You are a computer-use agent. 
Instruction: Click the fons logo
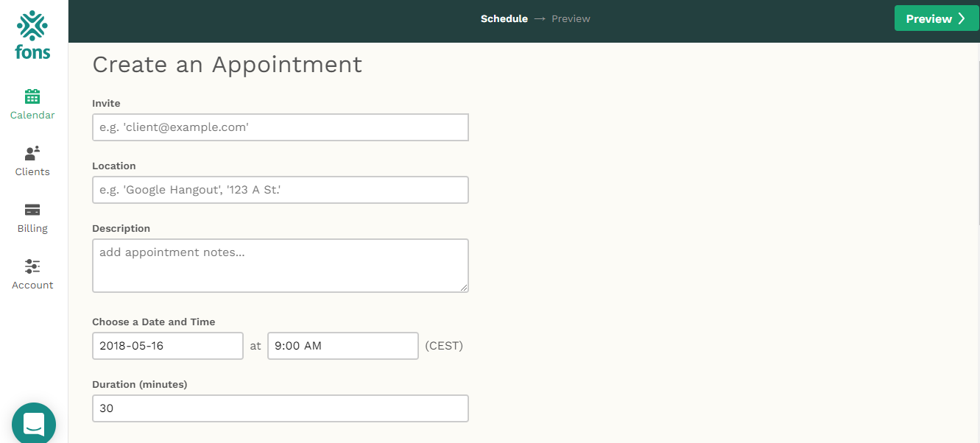(32, 35)
